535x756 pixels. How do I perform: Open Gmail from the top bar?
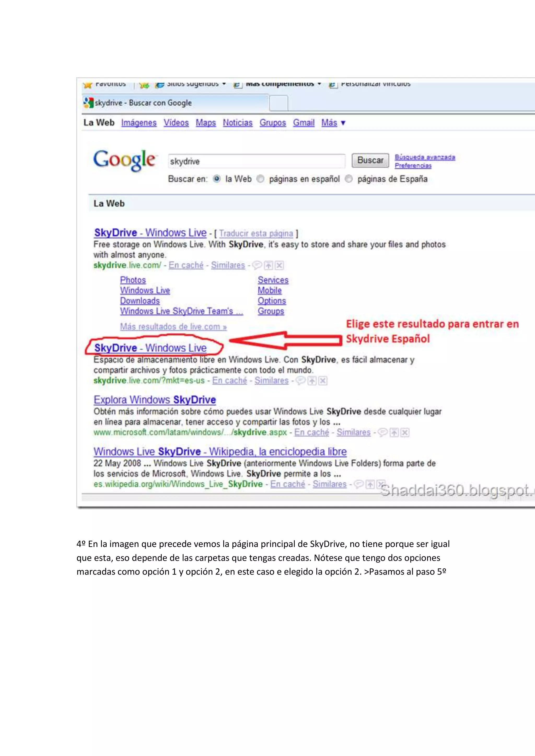coord(304,123)
